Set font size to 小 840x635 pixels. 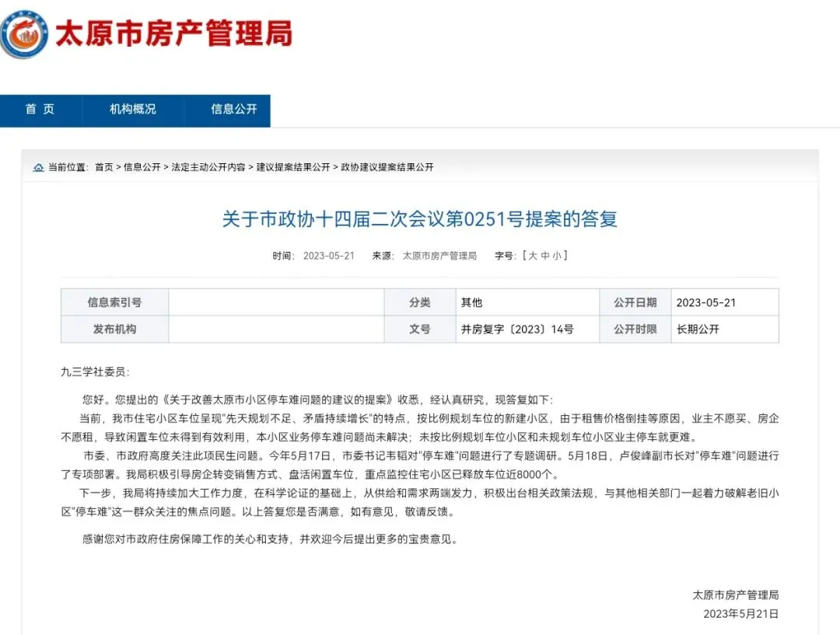[x=557, y=256]
